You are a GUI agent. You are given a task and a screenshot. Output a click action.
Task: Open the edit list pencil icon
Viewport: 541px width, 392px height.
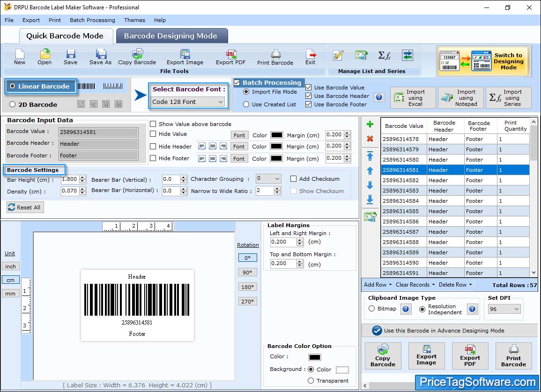338,55
